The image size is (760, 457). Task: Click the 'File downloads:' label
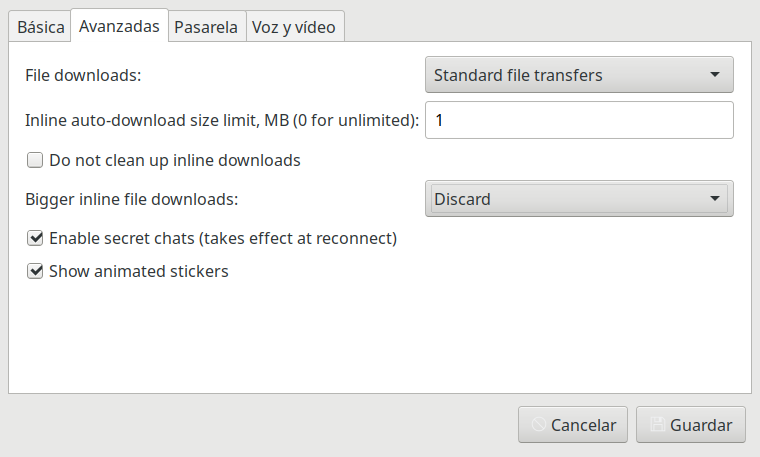pos(83,75)
